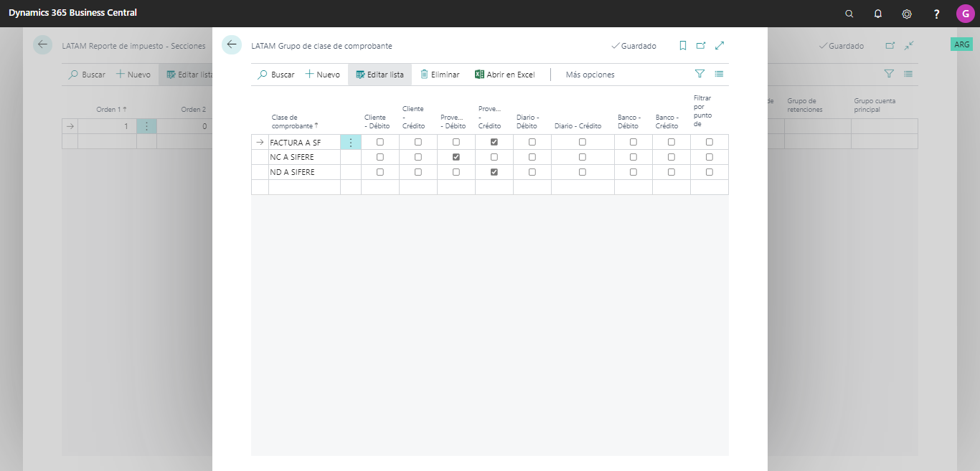Viewport: 980px width, 471px height.
Task: Click the ARG company badge
Action: [961, 44]
